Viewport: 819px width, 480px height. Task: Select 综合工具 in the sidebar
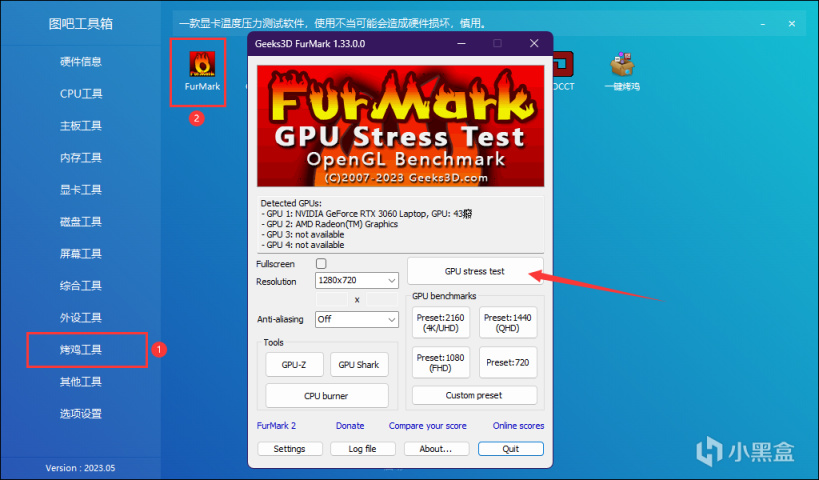[x=80, y=286]
